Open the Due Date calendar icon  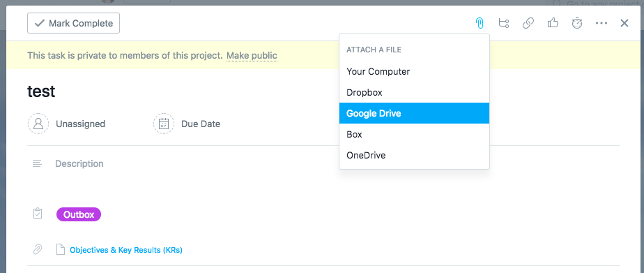point(164,124)
